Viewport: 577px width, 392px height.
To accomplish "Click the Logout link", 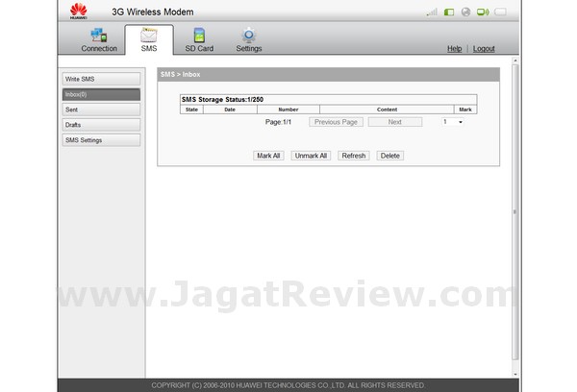I will pyautogui.click(x=484, y=49).
